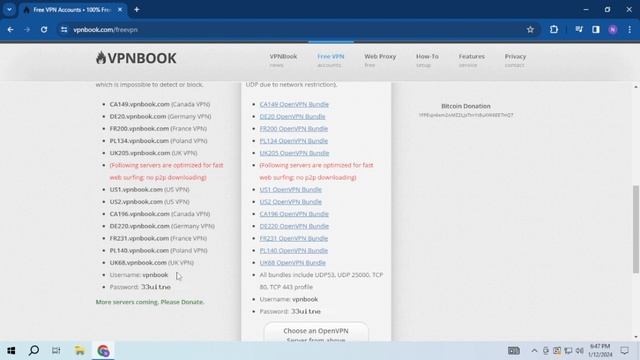Select the Free VPN Accounts tab

click(71, 9)
